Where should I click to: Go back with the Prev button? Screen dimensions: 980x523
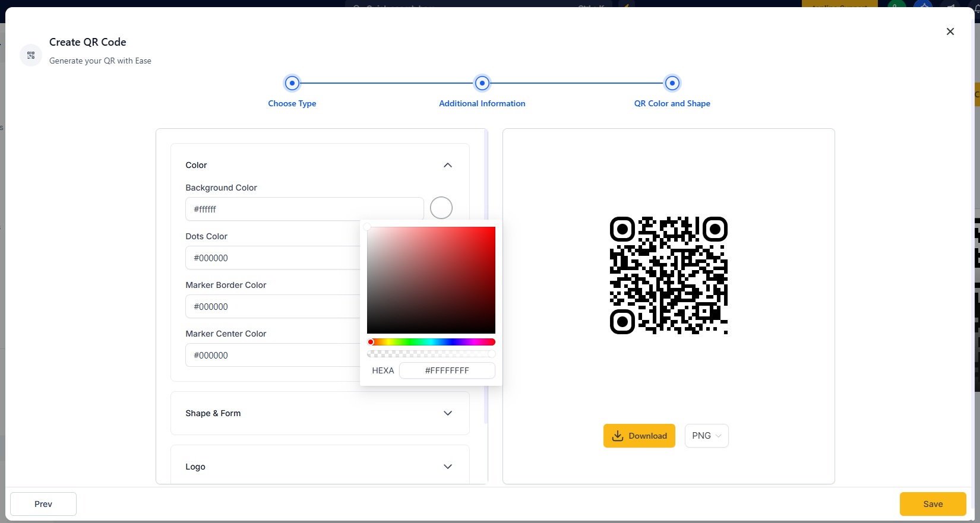[x=43, y=504]
